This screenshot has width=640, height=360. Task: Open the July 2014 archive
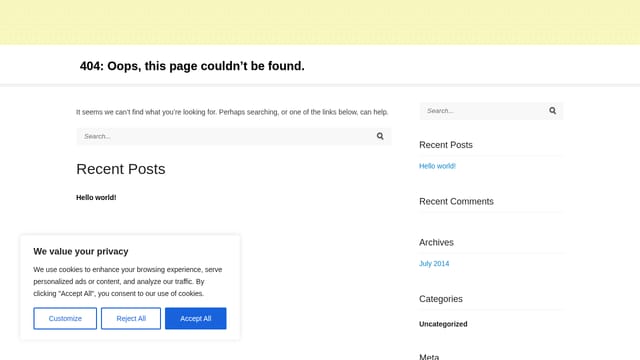(x=434, y=264)
